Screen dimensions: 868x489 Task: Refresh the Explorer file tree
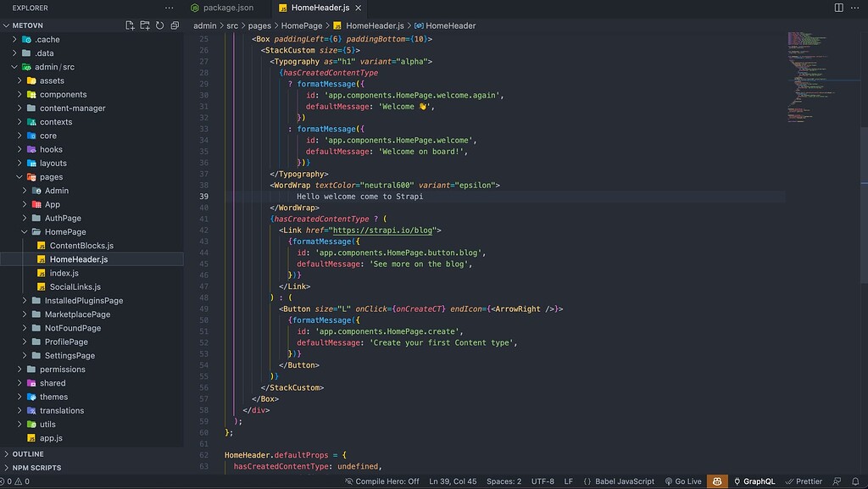(x=159, y=26)
